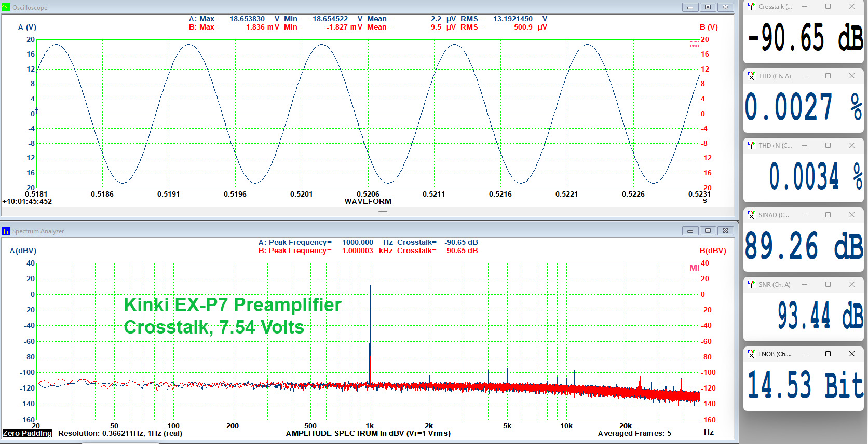This screenshot has width=868, height=444.
Task: Click the Oscilloscope window title icon
Action: (6, 7)
